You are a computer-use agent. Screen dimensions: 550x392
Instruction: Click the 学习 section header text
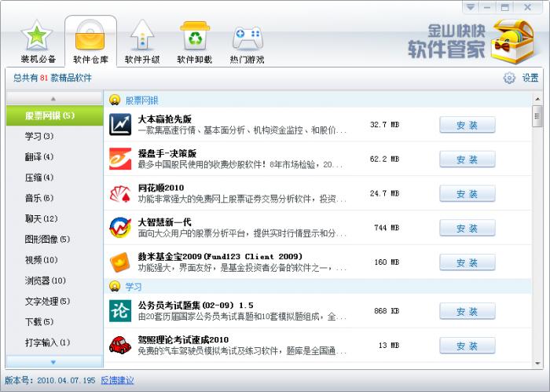click(x=134, y=287)
